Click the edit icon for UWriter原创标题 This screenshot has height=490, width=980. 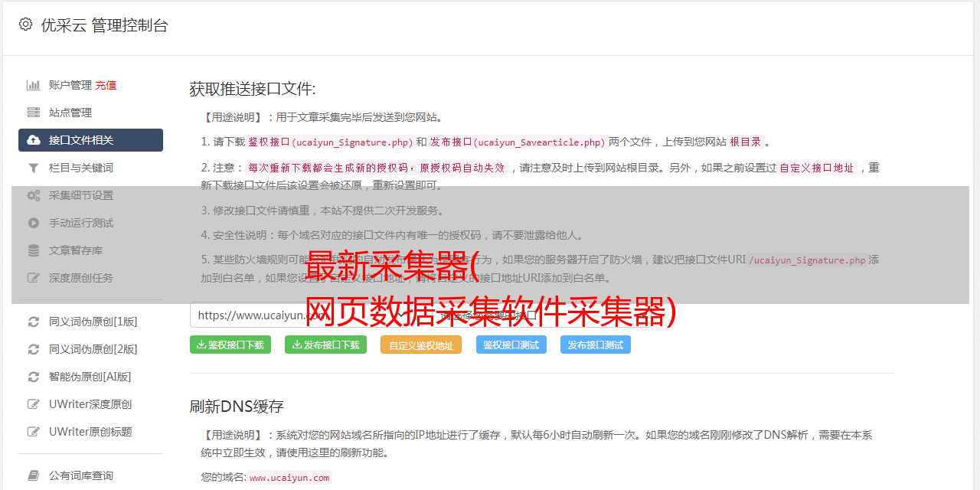click(x=34, y=432)
